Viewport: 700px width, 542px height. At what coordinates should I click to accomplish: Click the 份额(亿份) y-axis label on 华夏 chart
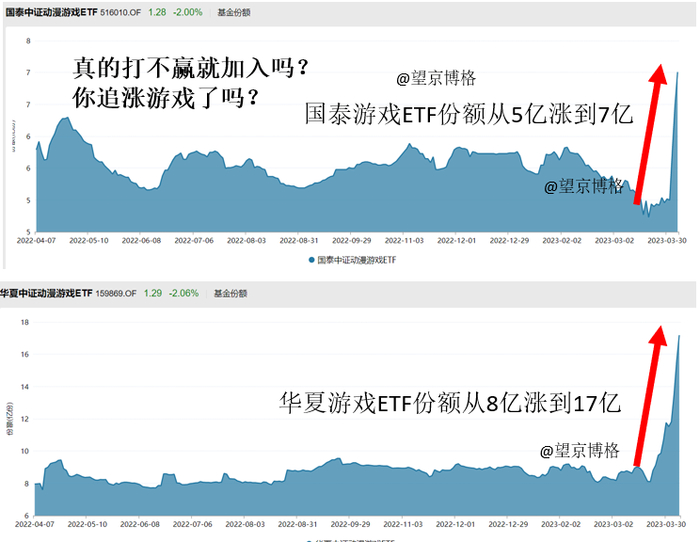click(9, 419)
